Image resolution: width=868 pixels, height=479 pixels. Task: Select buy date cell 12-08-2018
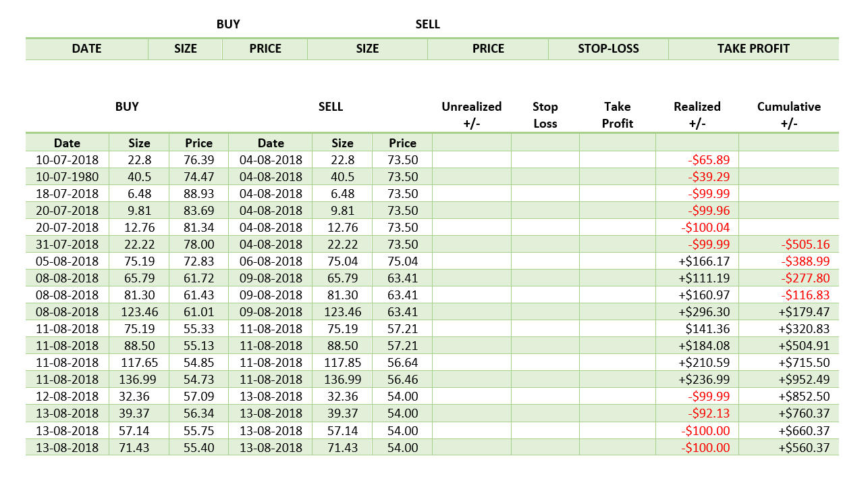click(x=67, y=397)
